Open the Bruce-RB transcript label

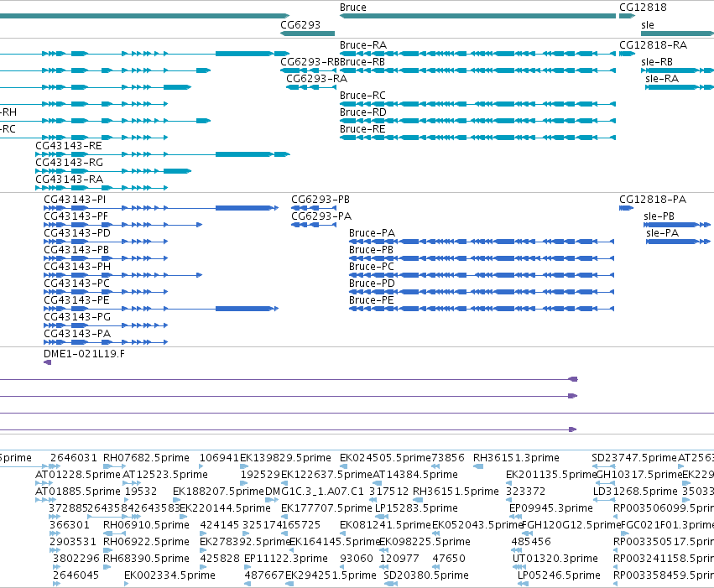coord(362,62)
